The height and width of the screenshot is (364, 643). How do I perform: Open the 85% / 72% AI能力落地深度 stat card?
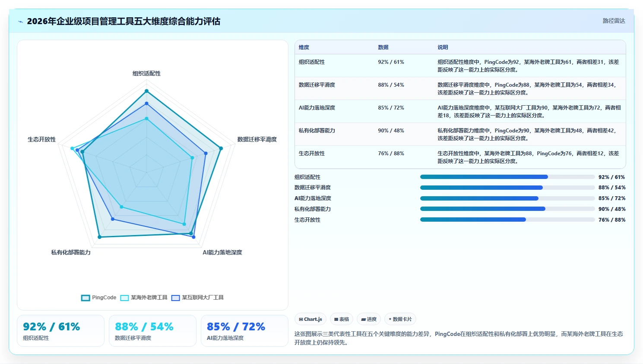click(244, 331)
